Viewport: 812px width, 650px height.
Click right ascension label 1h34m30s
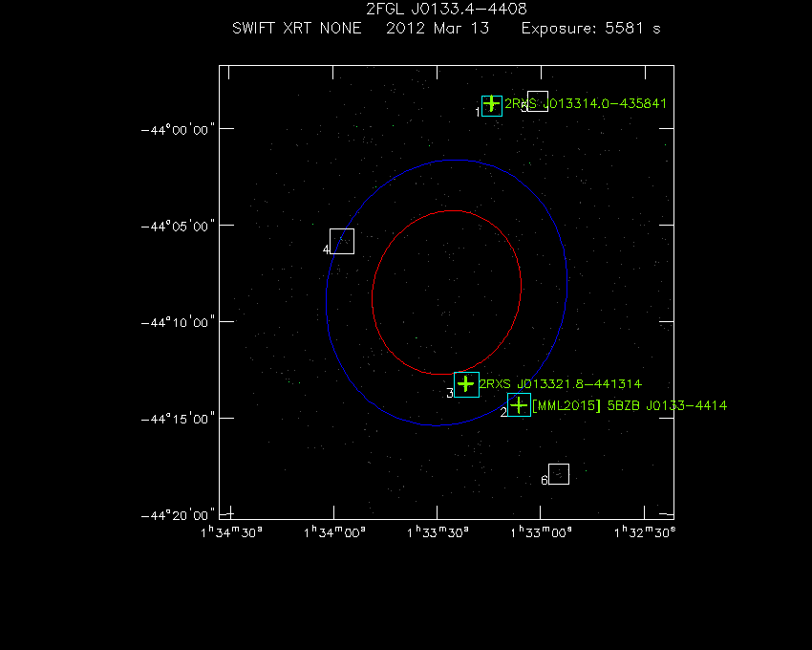(x=231, y=532)
